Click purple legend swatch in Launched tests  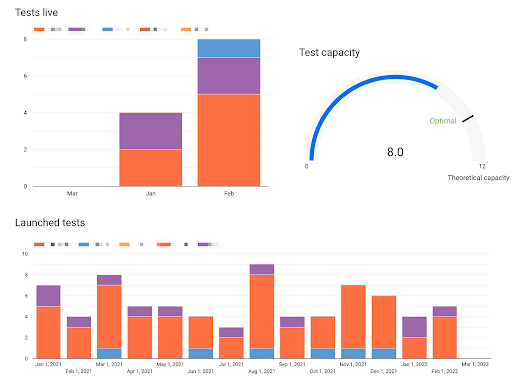point(203,244)
